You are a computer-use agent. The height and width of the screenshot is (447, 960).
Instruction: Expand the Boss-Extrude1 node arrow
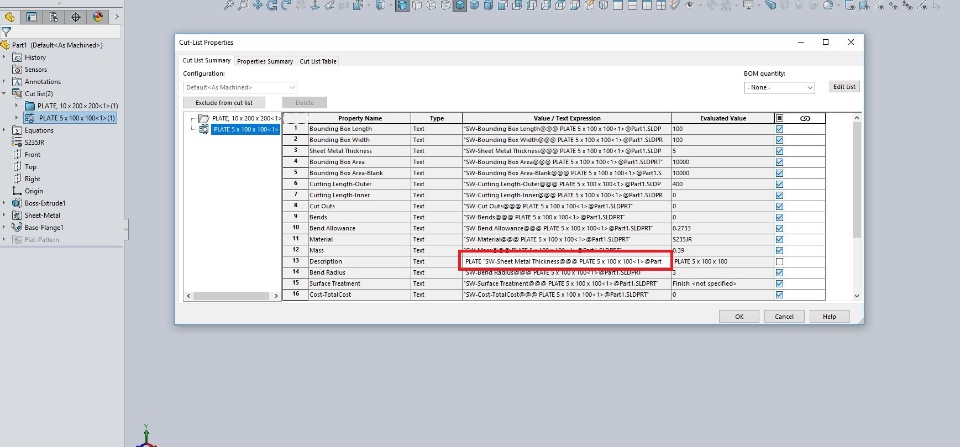tap(4, 203)
